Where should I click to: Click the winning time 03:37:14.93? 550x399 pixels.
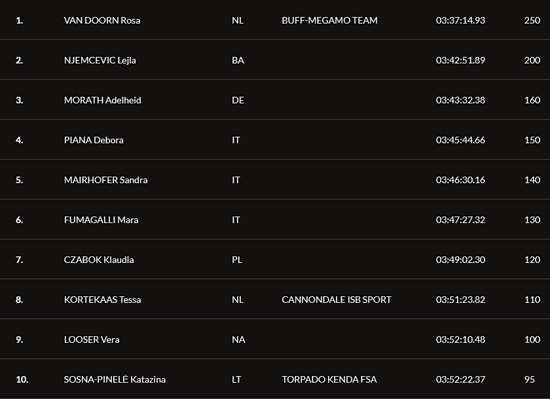pyautogui.click(x=461, y=20)
